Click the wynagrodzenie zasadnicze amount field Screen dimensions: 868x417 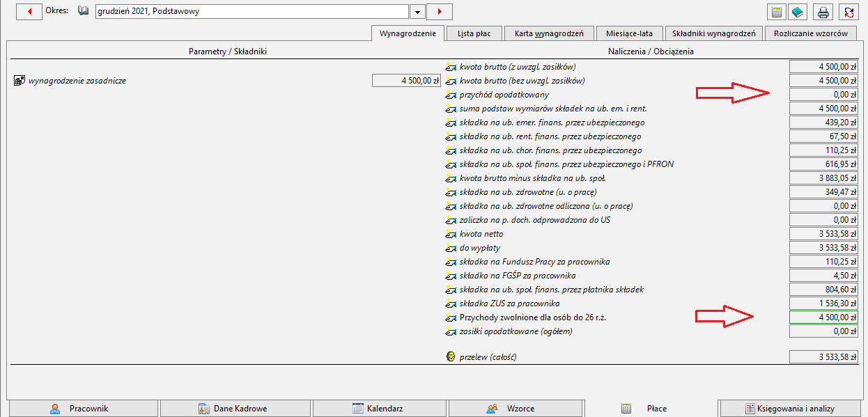tap(407, 81)
